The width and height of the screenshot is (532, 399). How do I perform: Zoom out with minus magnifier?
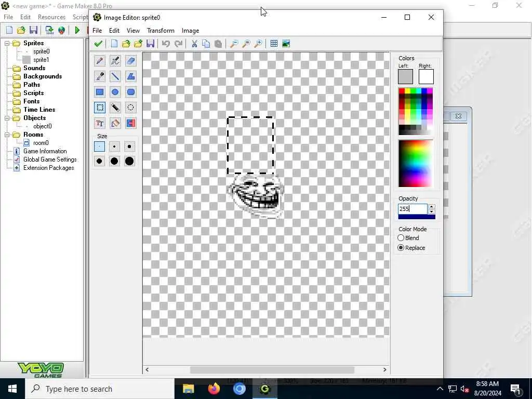(234, 44)
